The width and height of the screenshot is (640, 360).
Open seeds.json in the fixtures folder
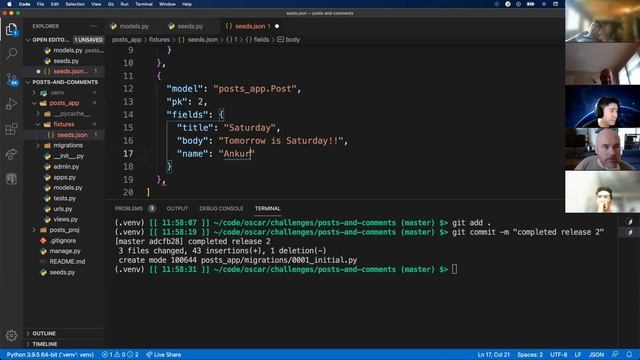(x=64, y=135)
